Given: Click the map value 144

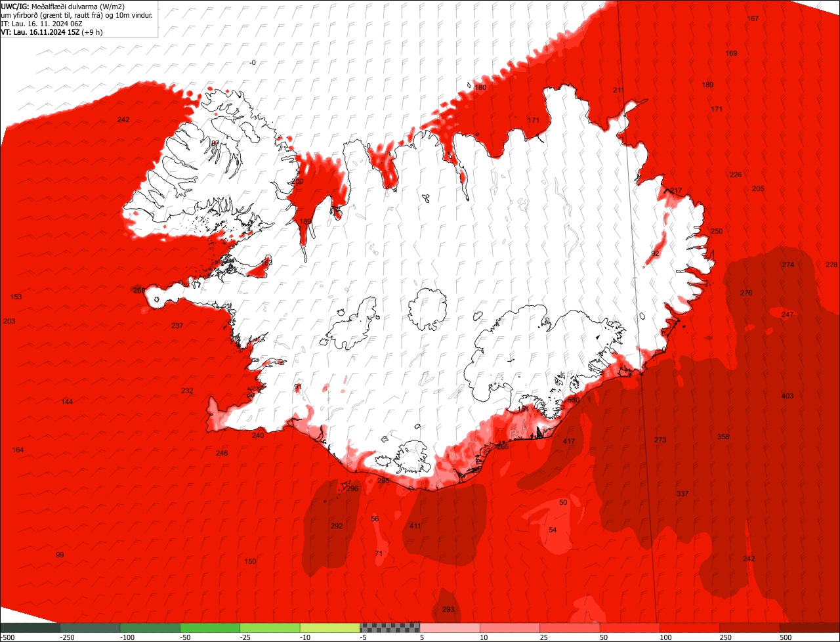Looking at the screenshot, I should [67, 402].
